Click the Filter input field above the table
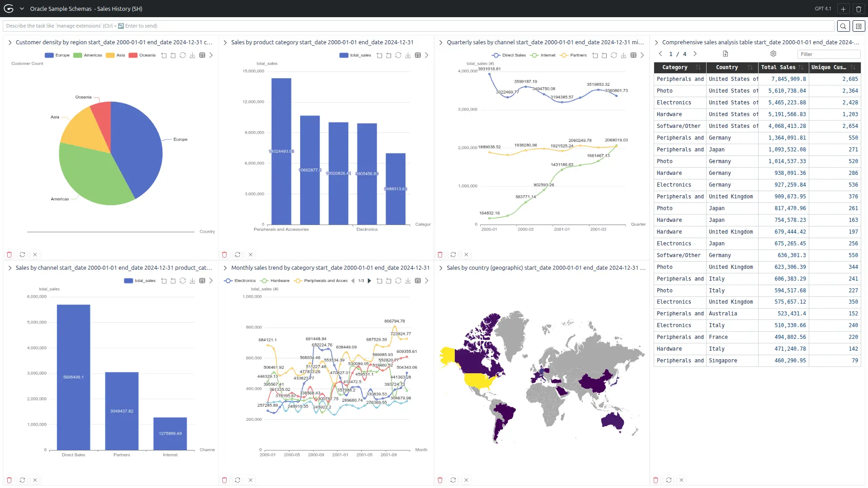868x488 pixels. tap(828, 54)
